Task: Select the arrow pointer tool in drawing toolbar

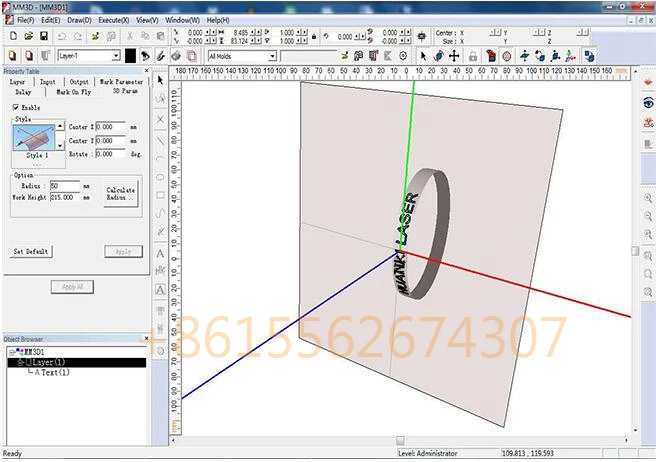Action: point(160,80)
